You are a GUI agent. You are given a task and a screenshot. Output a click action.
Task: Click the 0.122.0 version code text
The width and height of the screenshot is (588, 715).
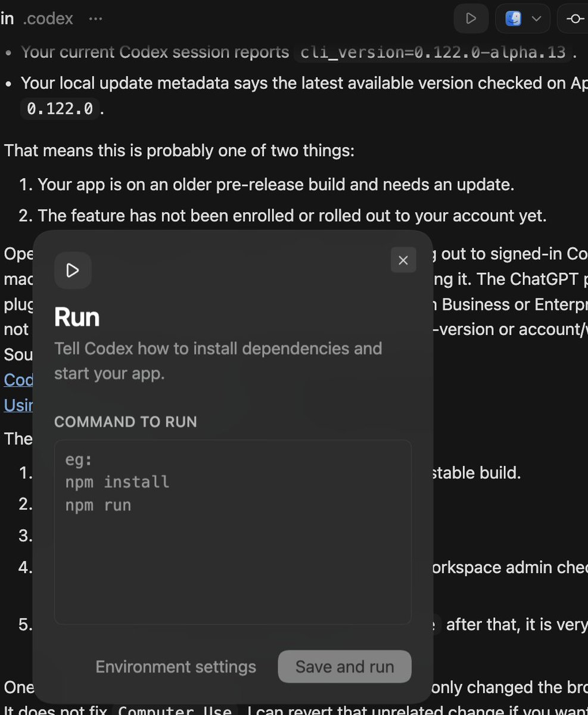pos(60,110)
